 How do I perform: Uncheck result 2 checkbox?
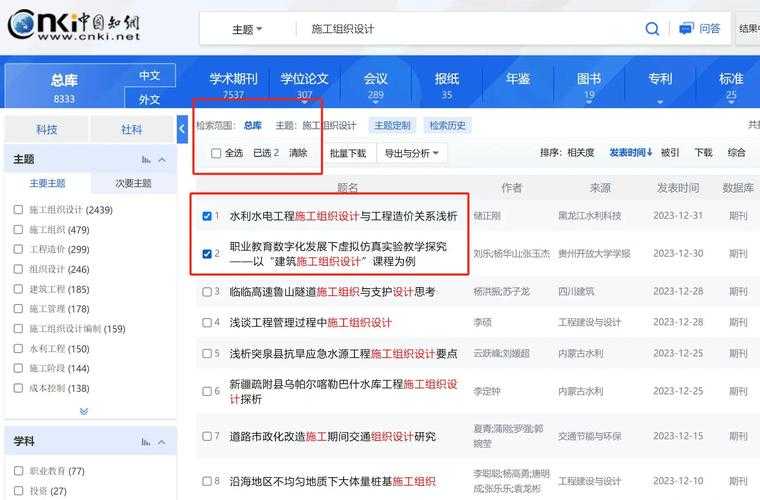point(207,254)
